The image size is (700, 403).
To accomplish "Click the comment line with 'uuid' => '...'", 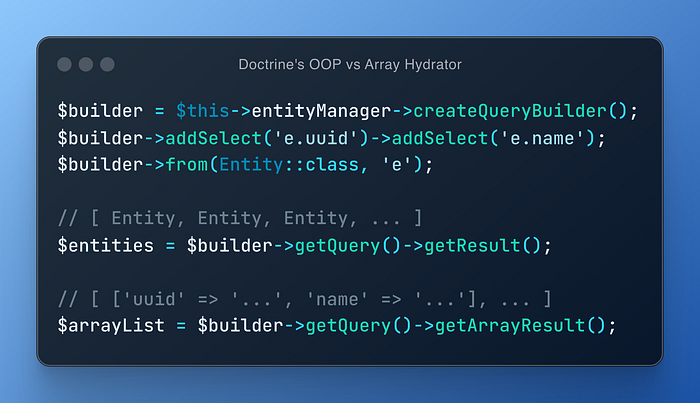I will coord(304,299).
